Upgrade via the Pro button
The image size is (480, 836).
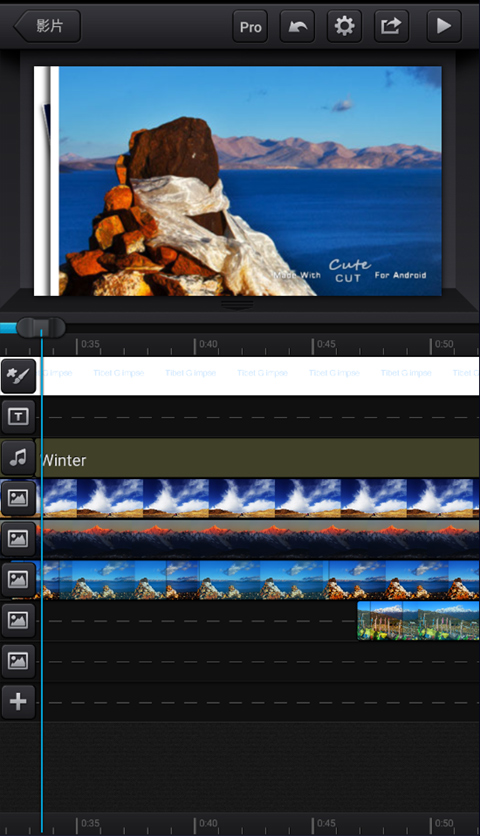(x=250, y=26)
